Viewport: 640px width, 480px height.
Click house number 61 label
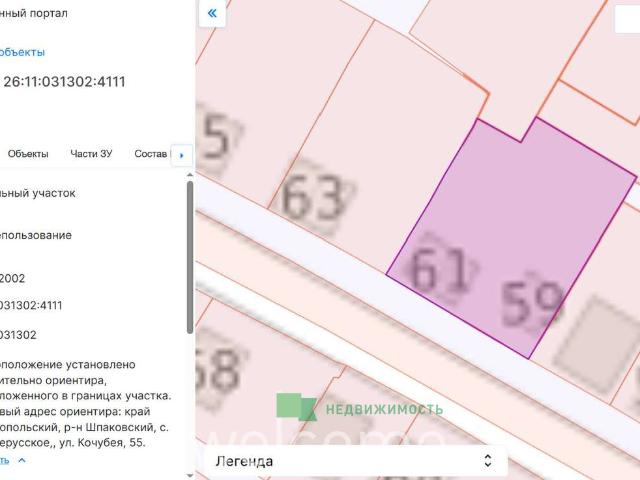point(440,269)
